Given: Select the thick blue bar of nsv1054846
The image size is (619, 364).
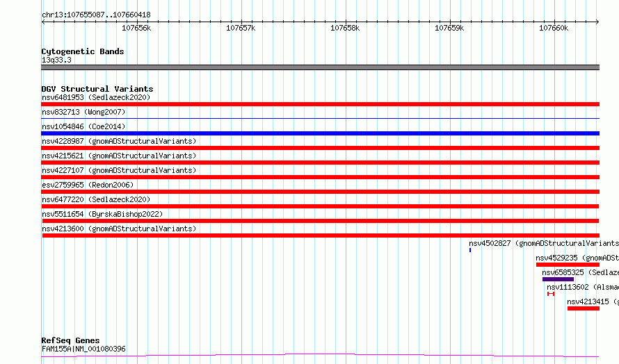Looking at the screenshot, I should [x=320, y=133].
